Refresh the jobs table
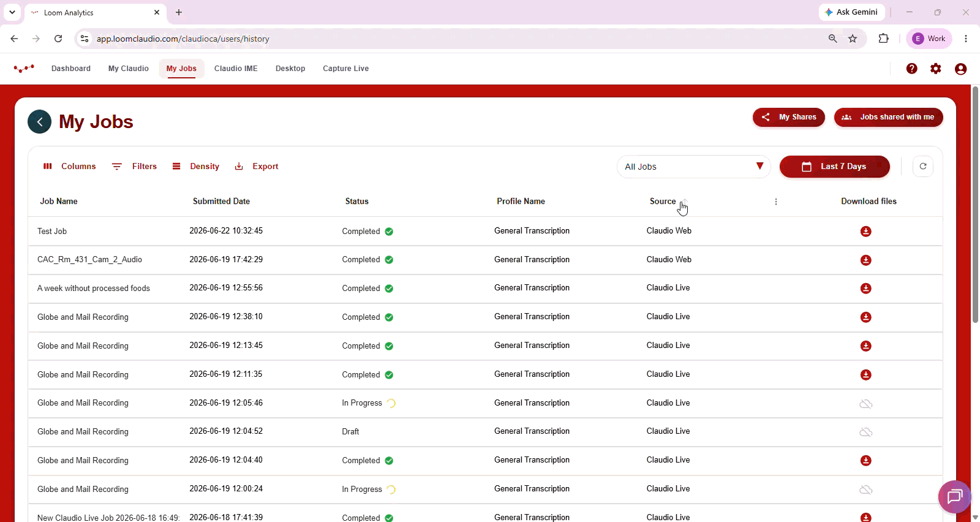 point(923,166)
